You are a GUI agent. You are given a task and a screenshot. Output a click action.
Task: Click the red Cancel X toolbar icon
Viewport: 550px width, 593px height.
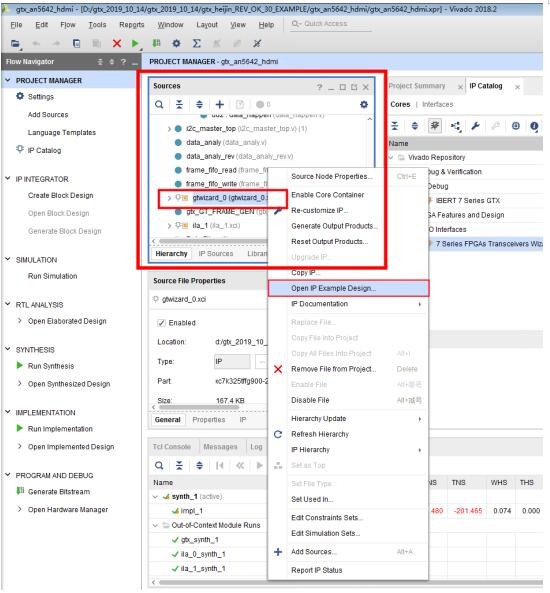[117, 43]
